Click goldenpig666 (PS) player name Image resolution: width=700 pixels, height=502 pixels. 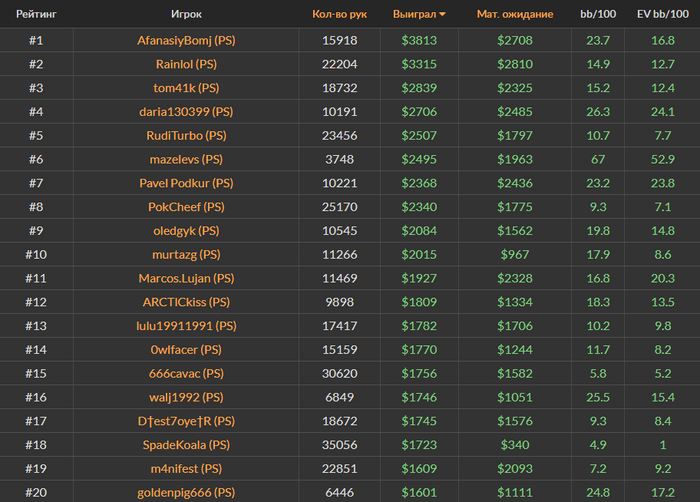[186, 492]
